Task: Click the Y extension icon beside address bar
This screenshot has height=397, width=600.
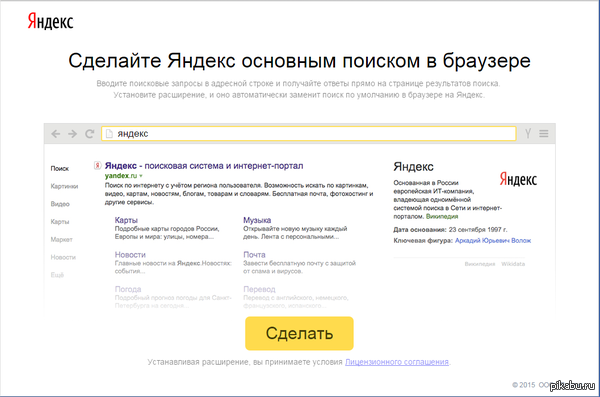Action: coord(528,134)
